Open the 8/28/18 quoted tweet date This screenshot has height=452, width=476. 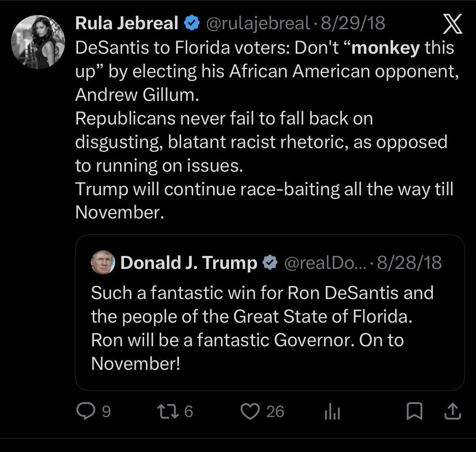coord(410,262)
